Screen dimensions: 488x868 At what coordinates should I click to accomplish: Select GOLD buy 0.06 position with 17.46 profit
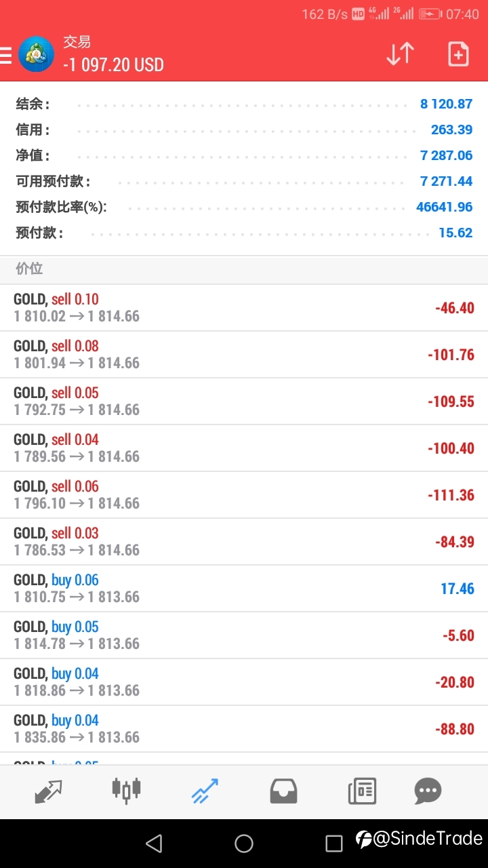(x=244, y=589)
